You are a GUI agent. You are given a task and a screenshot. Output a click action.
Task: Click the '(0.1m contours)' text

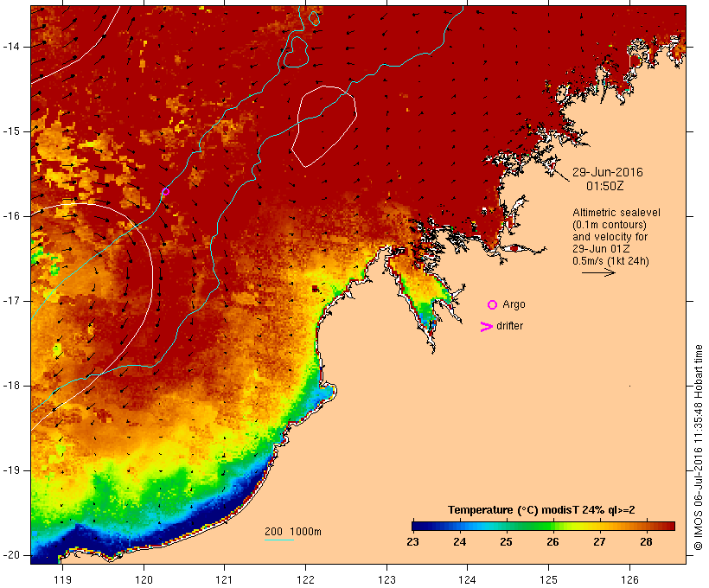609,225
